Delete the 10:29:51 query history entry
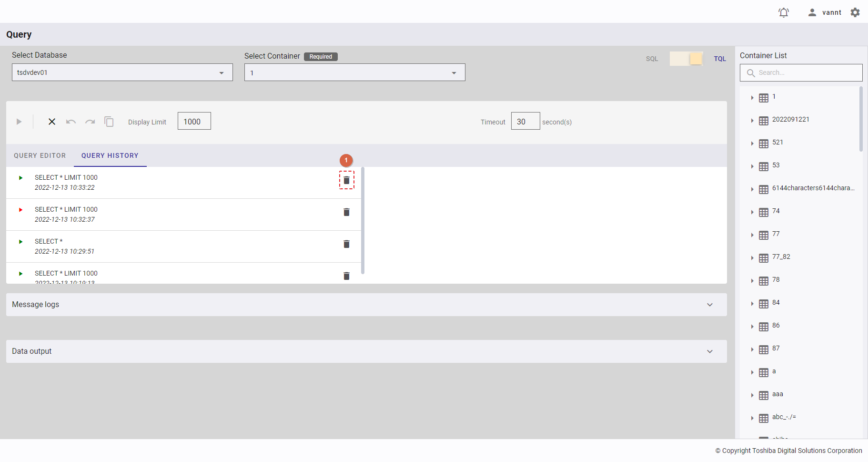 [346, 244]
